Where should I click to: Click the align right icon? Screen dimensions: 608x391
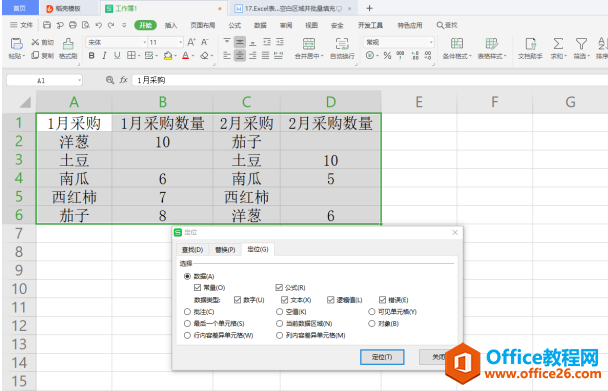253,55
